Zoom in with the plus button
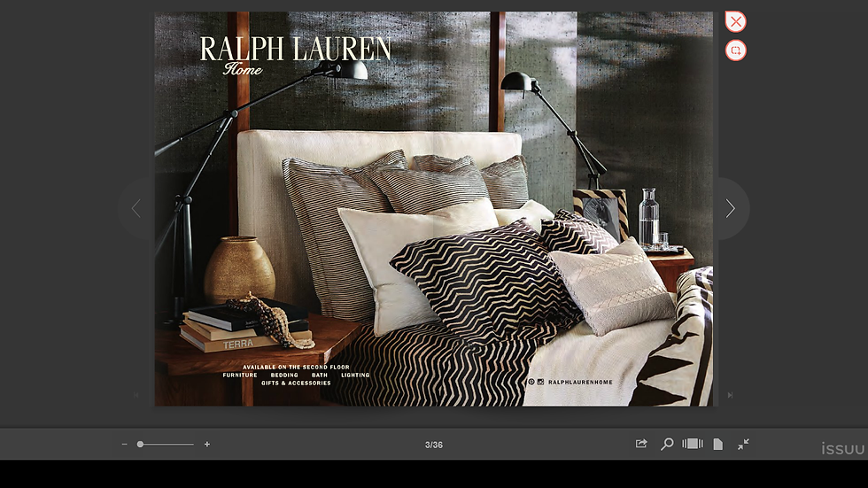 [207, 445]
